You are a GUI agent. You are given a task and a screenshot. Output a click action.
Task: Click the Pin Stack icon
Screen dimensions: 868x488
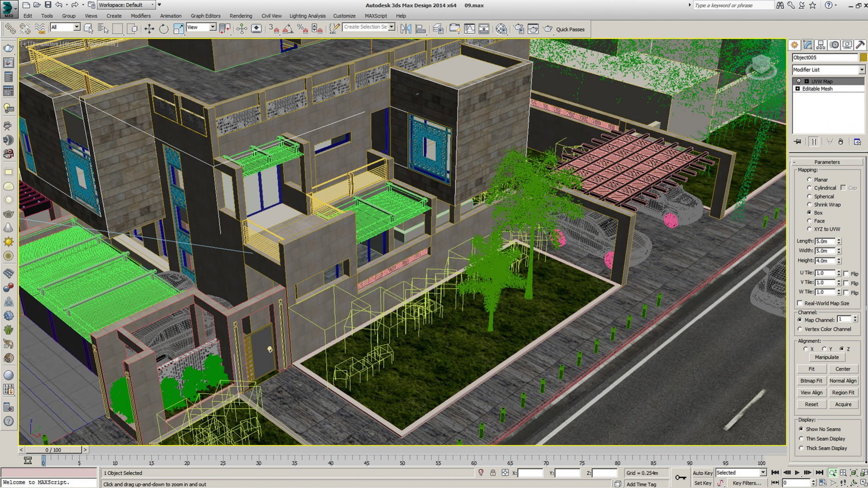pos(798,142)
